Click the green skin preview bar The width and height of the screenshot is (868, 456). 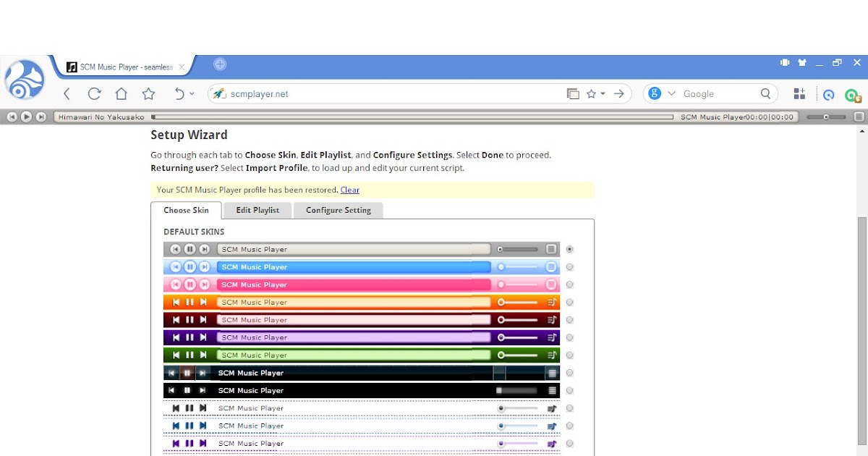[362, 355]
